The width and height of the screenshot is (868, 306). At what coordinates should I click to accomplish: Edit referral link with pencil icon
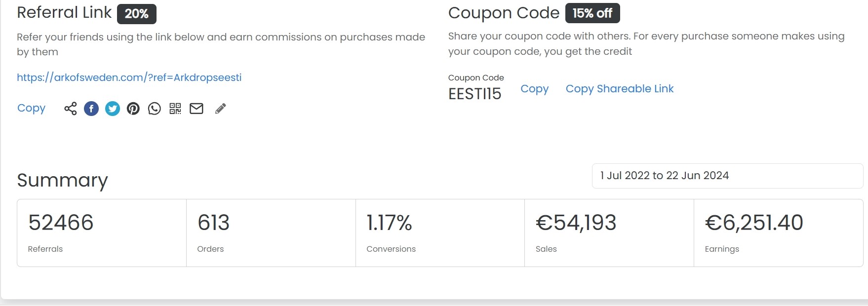(x=221, y=109)
